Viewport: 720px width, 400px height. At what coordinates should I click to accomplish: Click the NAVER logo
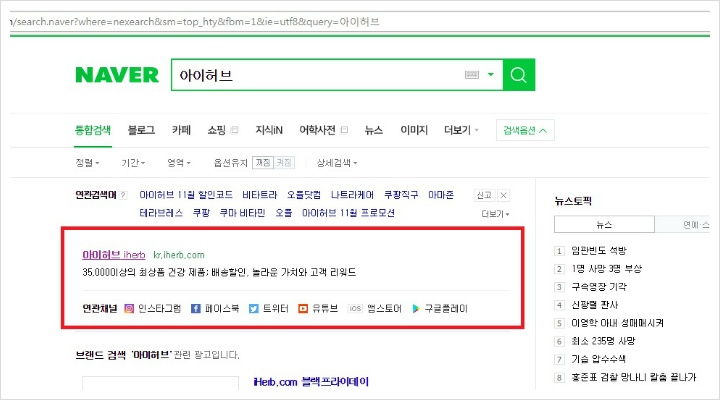pos(117,75)
